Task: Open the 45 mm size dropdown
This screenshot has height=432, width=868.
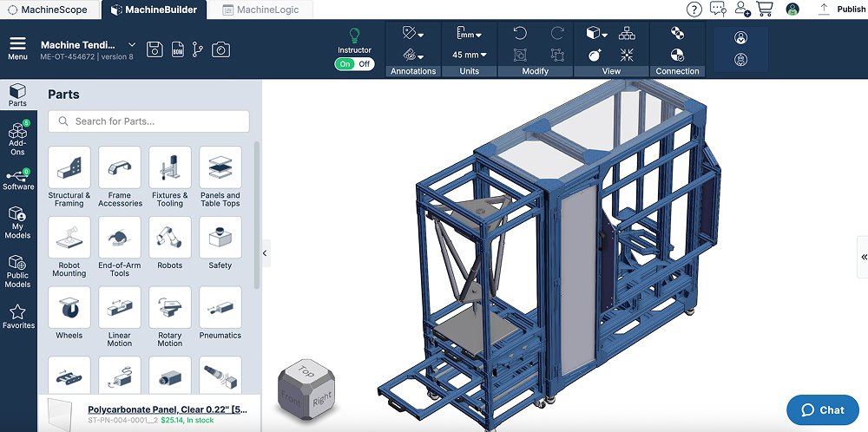Action: 470,55
